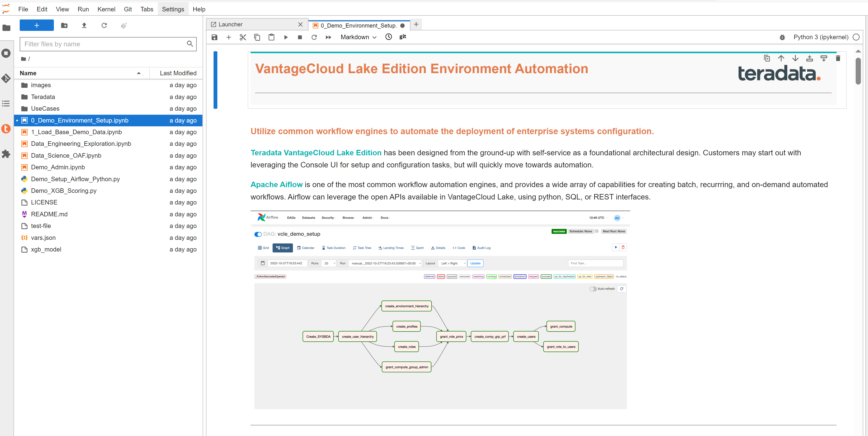Open the 0_Demo_Environment_Setup notebook tab

358,24
